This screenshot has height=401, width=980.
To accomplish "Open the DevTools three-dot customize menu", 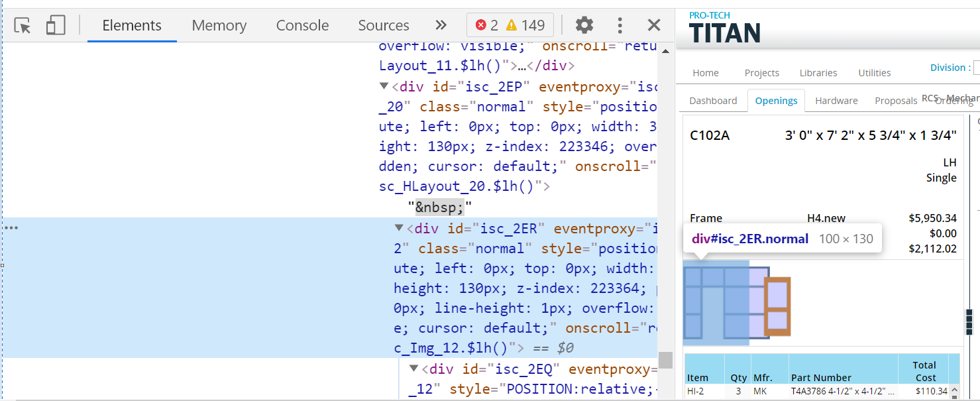I will click(x=620, y=26).
